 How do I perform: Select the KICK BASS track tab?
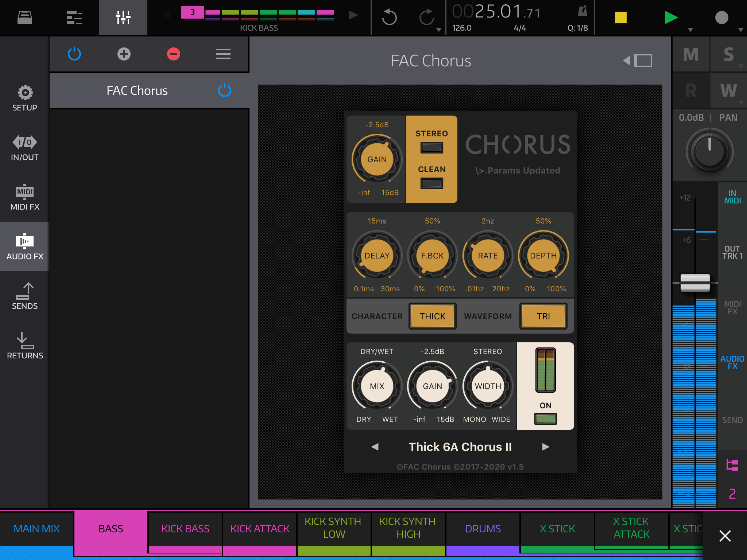185,532
